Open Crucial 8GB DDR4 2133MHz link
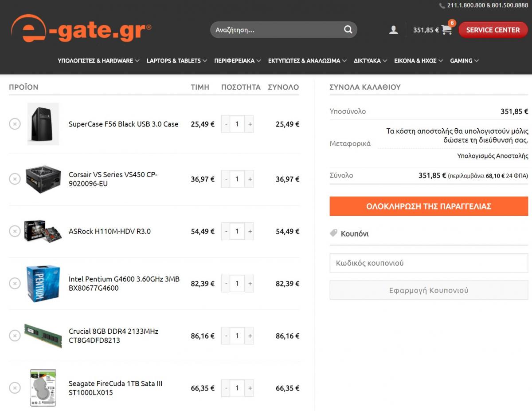Screen dimensions: 532x411 (113, 336)
